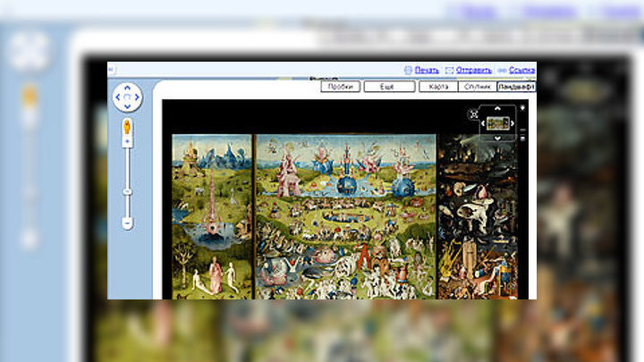Click the center of the pan control wheel
The height and width of the screenshot is (362, 644).
tap(127, 97)
